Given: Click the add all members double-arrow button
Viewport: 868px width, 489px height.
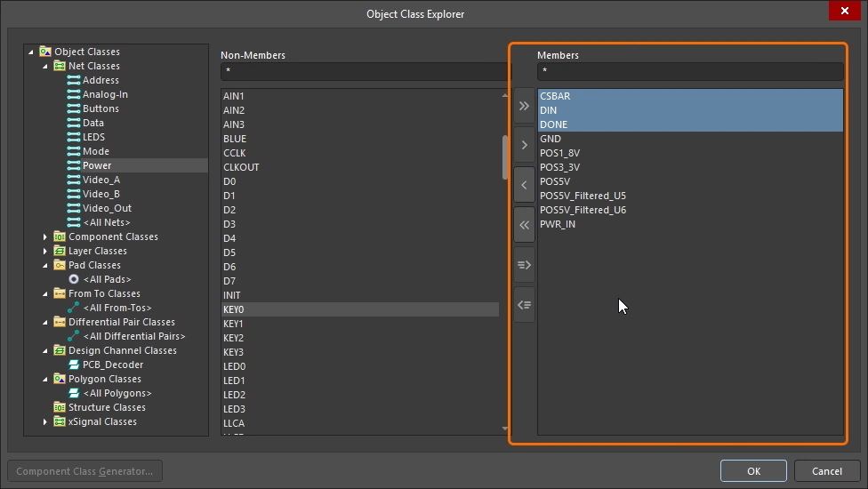Looking at the screenshot, I should (x=524, y=106).
